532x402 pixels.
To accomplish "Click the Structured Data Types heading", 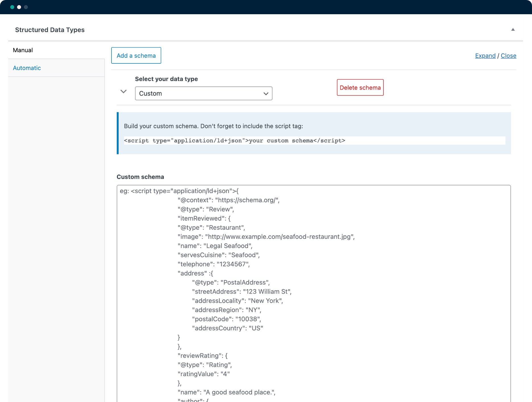I will pyautogui.click(x=50, y=30).
